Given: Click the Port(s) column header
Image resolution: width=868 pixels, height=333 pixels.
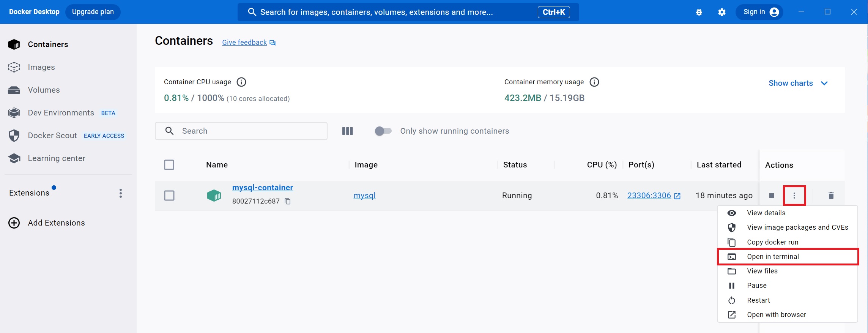Looking at the screenshot, I should click(x=641, y=165).
